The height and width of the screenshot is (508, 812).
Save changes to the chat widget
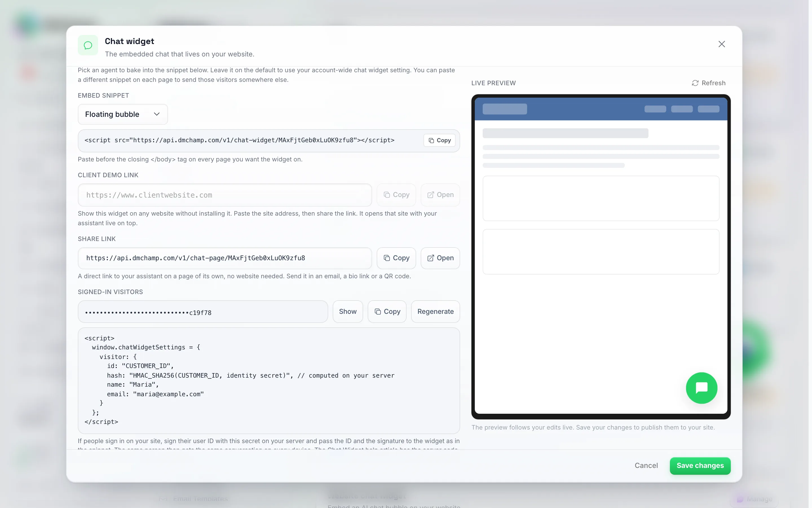coord(700,466)
